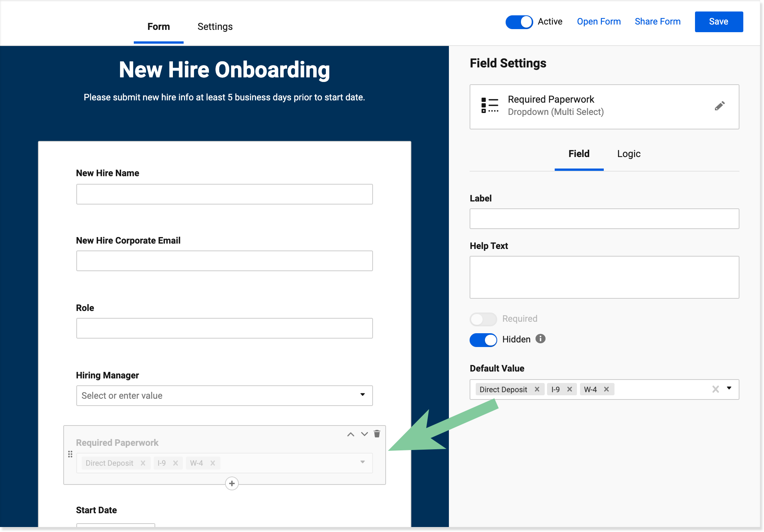Expand the Default Value dropdown arrow
Viewport: 764px width, 532px height.
(x=729, y=388)
